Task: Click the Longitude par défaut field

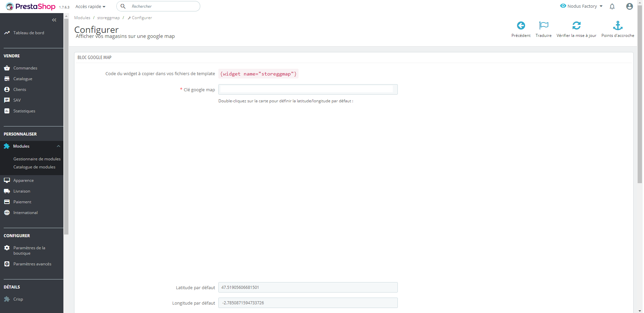Action: 308,303
